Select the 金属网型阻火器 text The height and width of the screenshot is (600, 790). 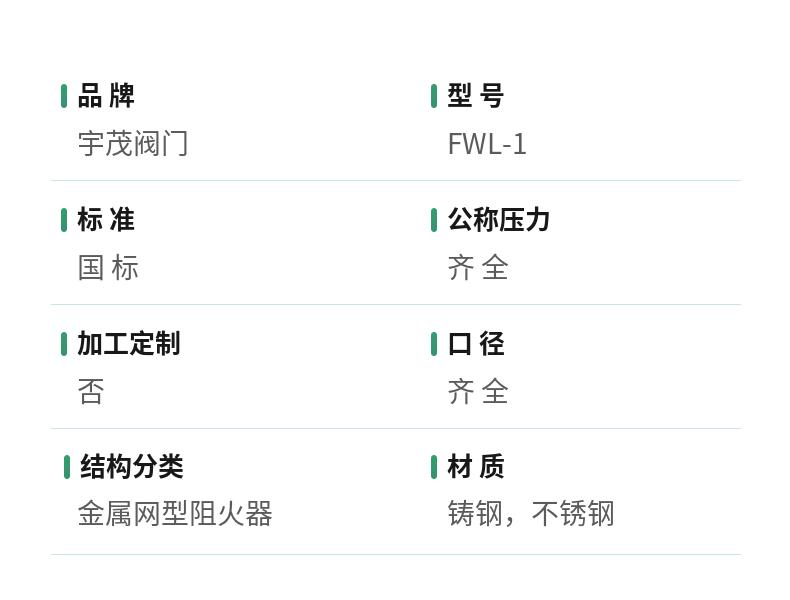(175, 514)
